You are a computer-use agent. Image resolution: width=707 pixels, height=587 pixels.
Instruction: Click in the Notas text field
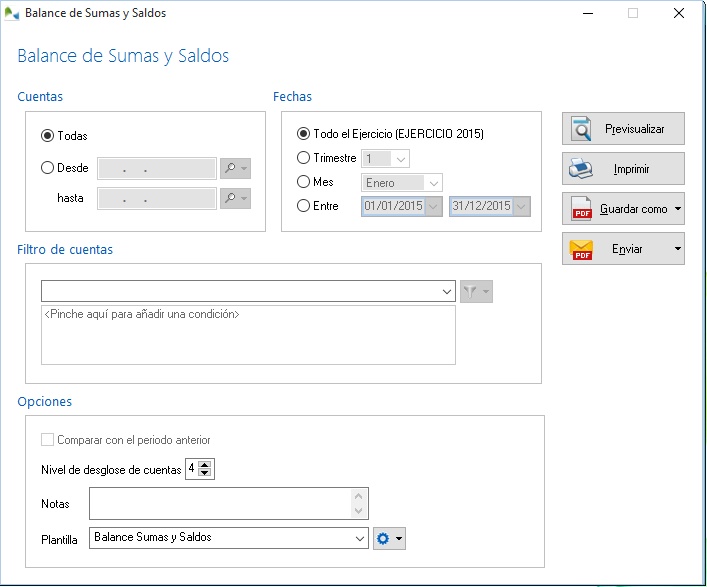coord(220,503)
